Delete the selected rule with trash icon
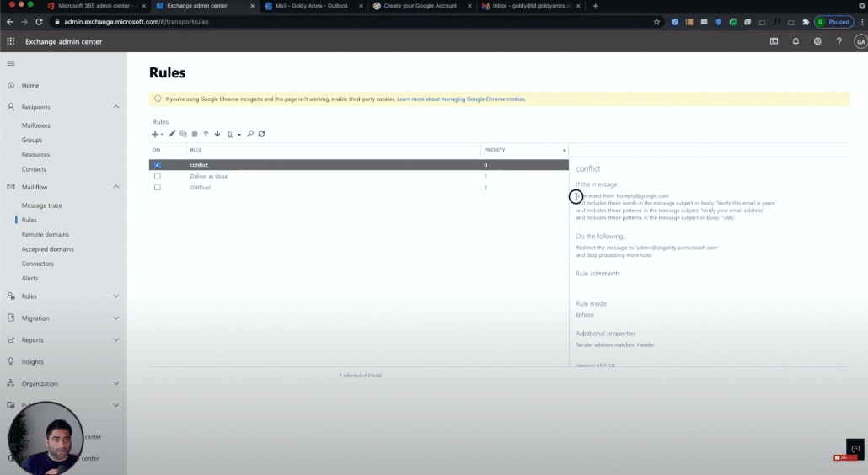 [195, 134]
